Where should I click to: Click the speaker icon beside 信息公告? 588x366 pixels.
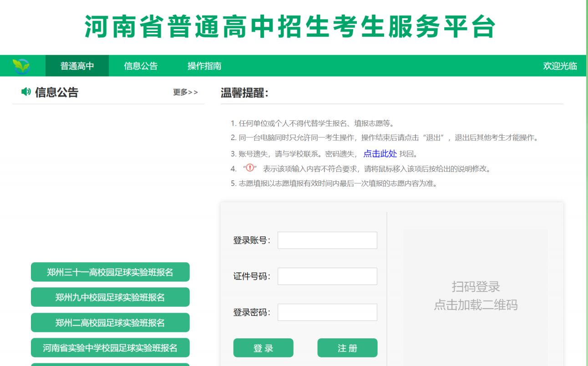26,92
